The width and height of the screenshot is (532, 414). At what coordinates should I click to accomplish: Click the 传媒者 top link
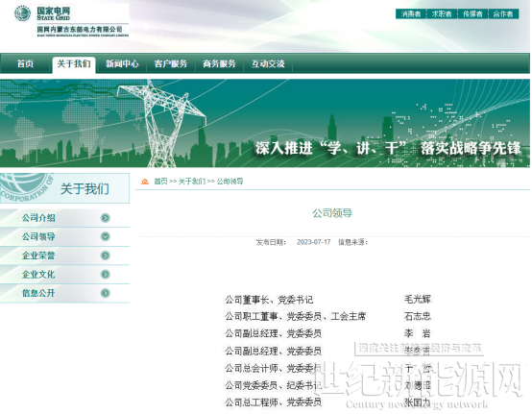[x=472, y=13]
